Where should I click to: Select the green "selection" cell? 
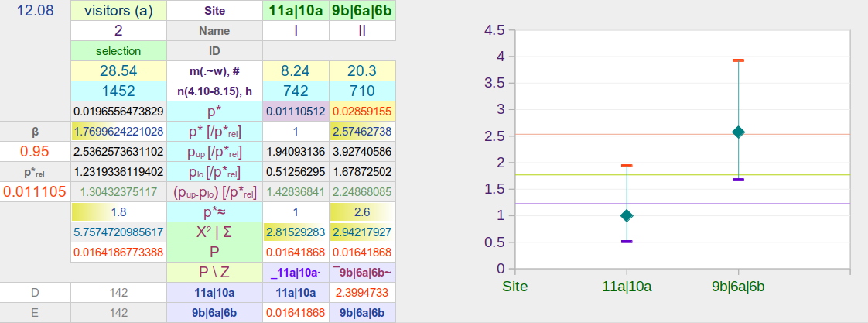(x=118, y=51)
